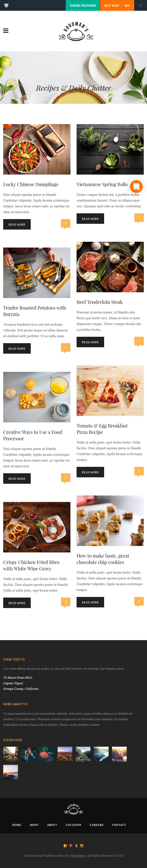147x868 pixels.
Task: Click READ MORE under Beef Tenderloin Steak
Action: 90,342
